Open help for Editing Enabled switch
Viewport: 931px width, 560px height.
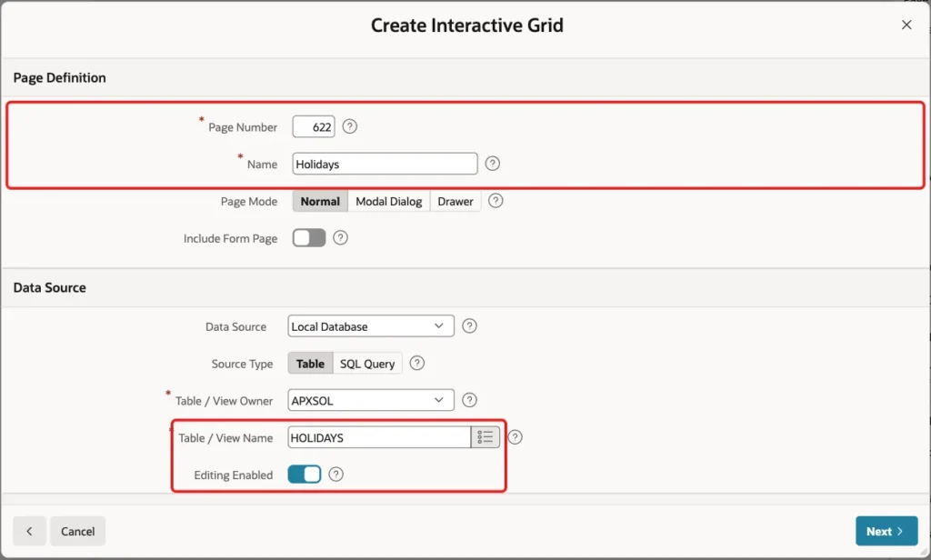[335, 474]
